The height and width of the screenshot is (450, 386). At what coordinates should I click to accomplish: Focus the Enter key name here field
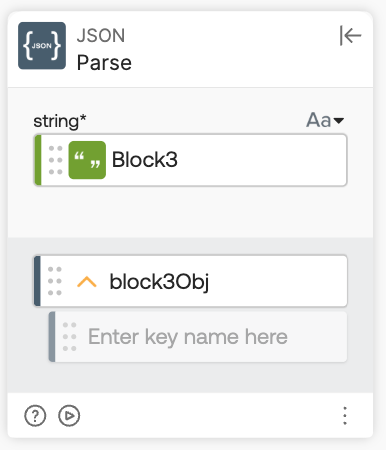[198, 337]
